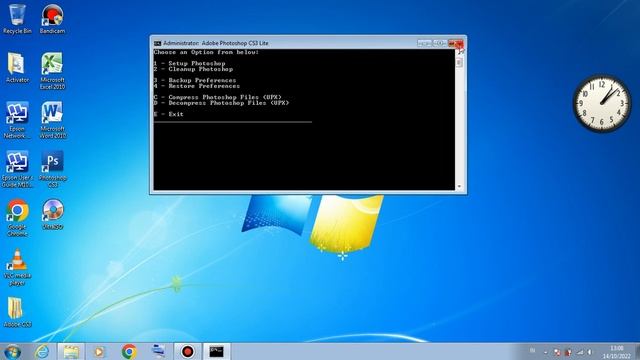640x360 pixels.
Task: Select the Microsoft Word 2010 shortcut
Action: tap(52, 120)
